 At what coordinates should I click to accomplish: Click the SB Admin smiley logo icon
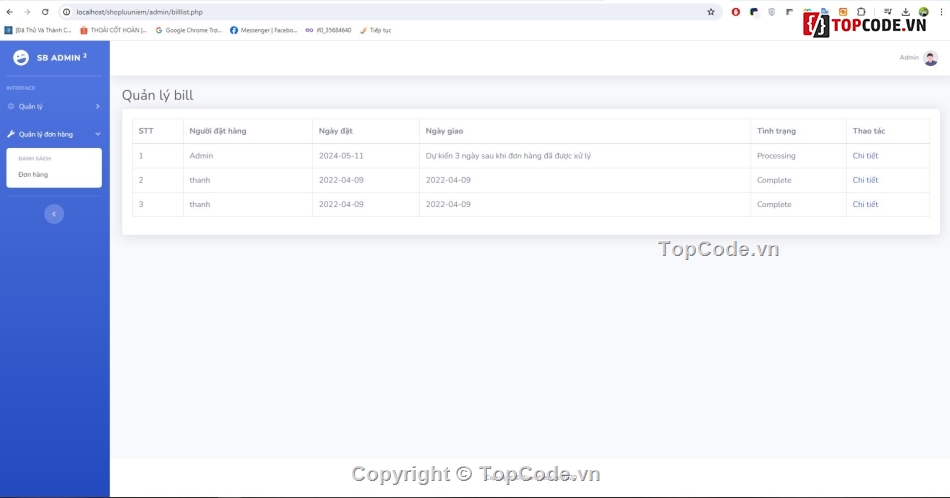[21, 58]
